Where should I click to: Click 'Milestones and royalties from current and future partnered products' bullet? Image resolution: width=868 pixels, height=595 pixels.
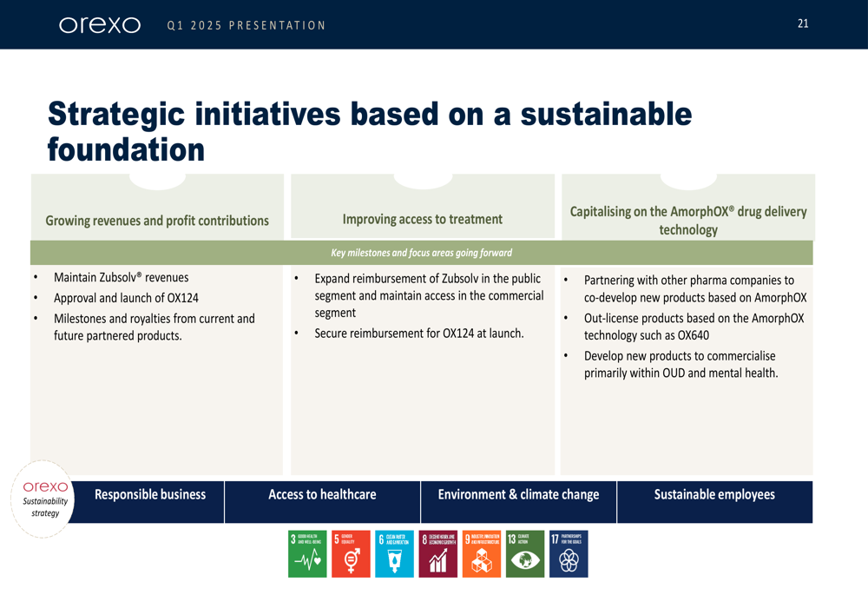click(x=155, y=327)
